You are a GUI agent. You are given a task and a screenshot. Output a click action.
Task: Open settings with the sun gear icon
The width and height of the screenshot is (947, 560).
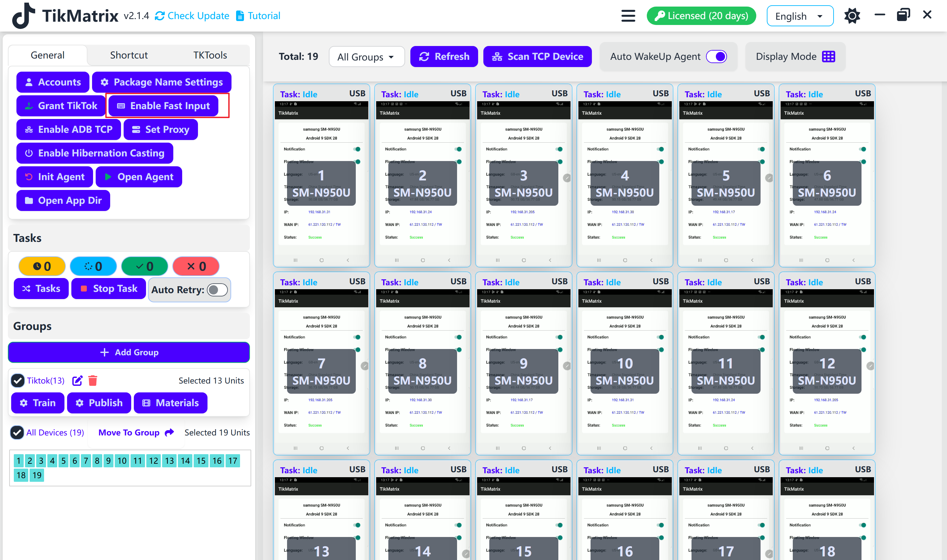coord(852,16)
